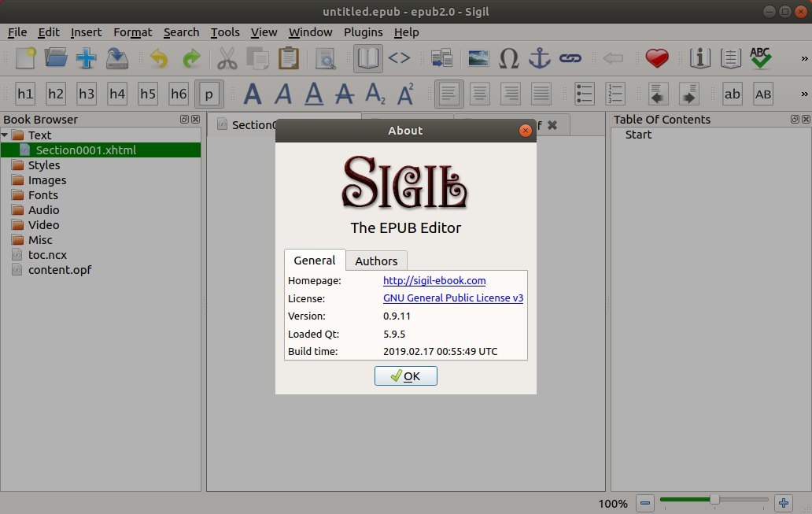
Task: Click the blue plus Add files icon
Action: click(x=87, y=58)
